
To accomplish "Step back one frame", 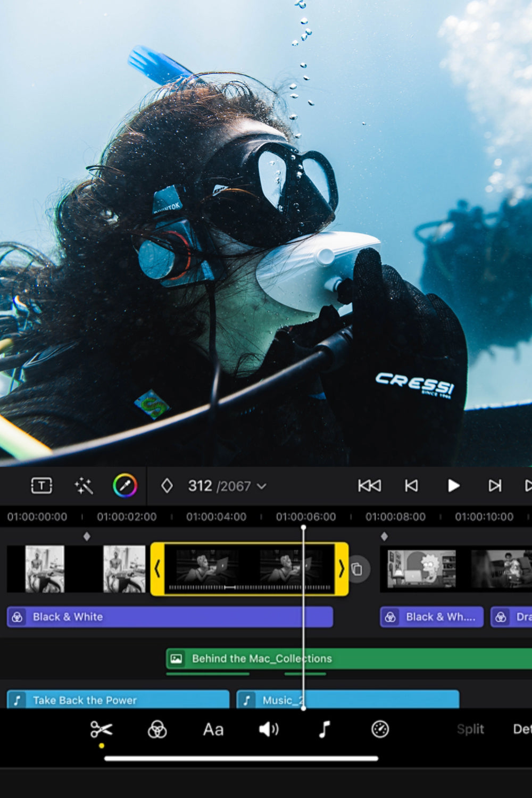I will (411, 486).
